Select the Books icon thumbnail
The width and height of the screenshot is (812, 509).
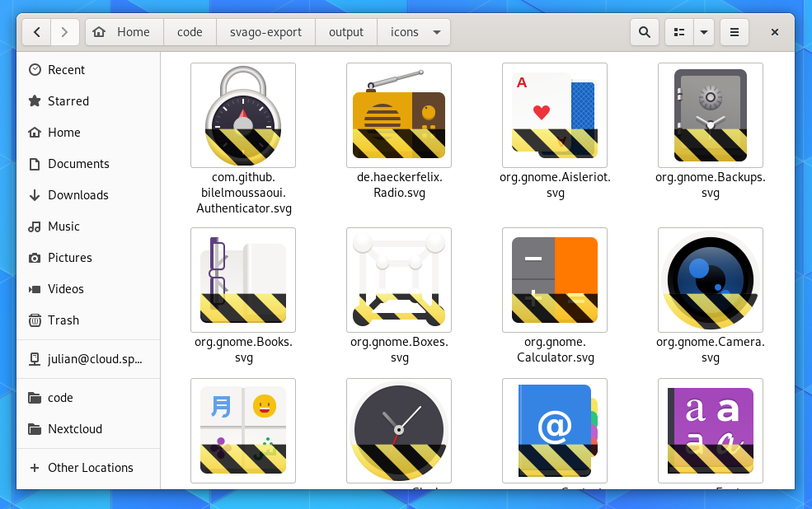pos(243,280)
